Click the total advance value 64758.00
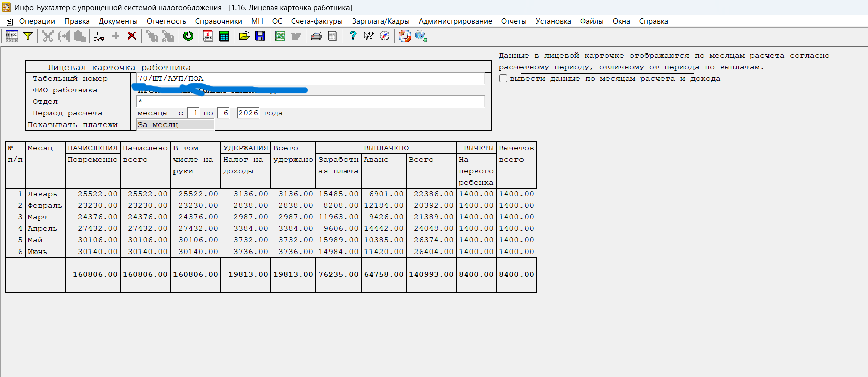This screenshot has height=377, width=868. [x=384, y=274]
